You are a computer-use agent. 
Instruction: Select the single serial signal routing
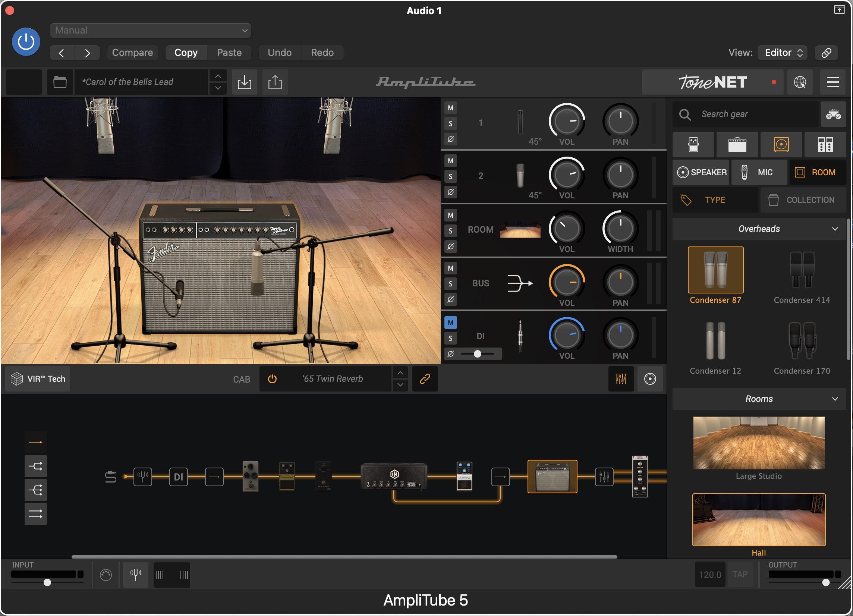click(x=36, y=443)
